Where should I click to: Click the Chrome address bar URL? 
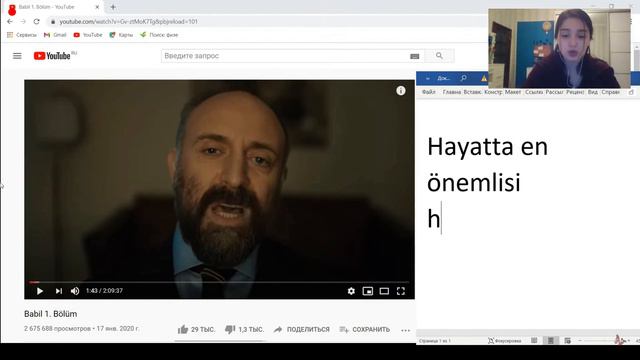129,22
